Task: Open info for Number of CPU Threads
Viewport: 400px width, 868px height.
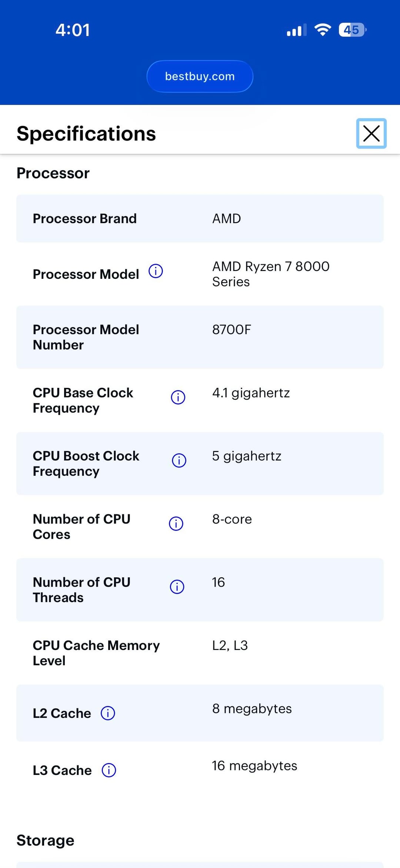Action: pos(177,587)
